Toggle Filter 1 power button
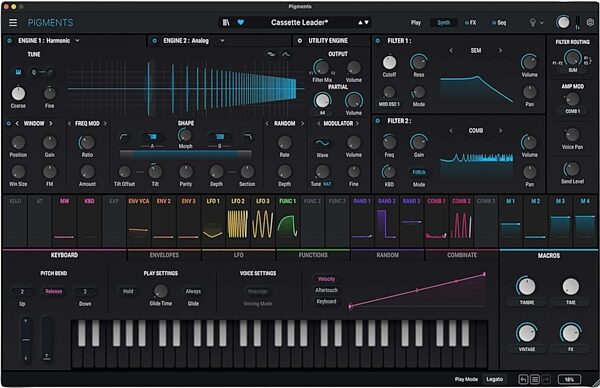Image resolution: width=600 pixels, height=388 pixels. pyautogui.click(x=378, y=41)
